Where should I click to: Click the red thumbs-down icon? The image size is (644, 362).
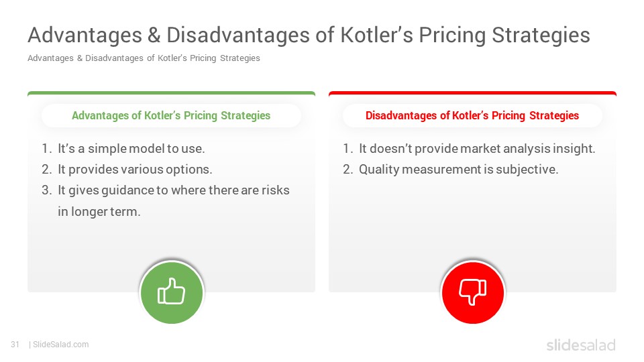pyautogui.click(x=473, y=292)
